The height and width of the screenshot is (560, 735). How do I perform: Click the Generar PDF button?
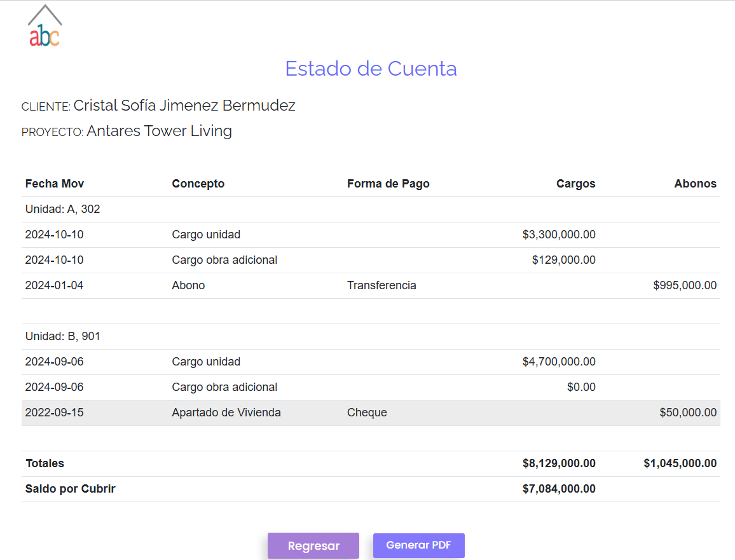418,545
